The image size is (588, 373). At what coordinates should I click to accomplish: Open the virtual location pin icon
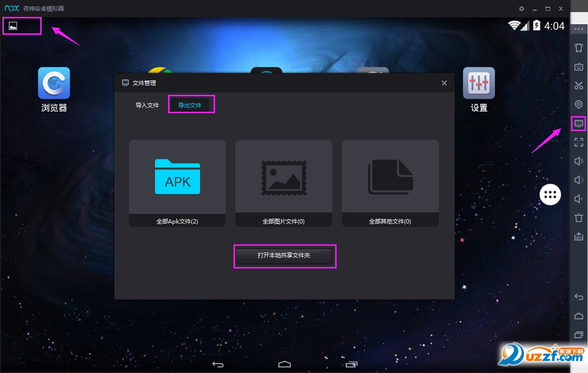coord(578,104)
